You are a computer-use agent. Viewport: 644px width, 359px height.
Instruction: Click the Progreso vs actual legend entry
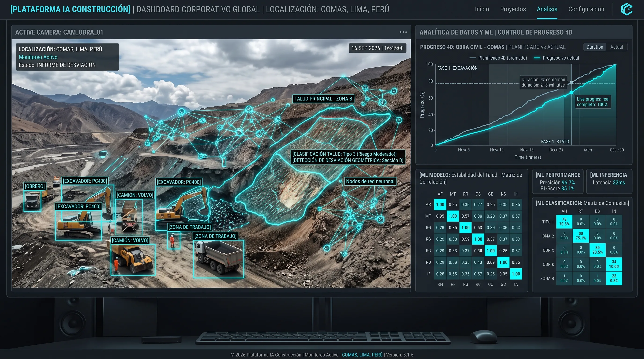pos(556,58)
